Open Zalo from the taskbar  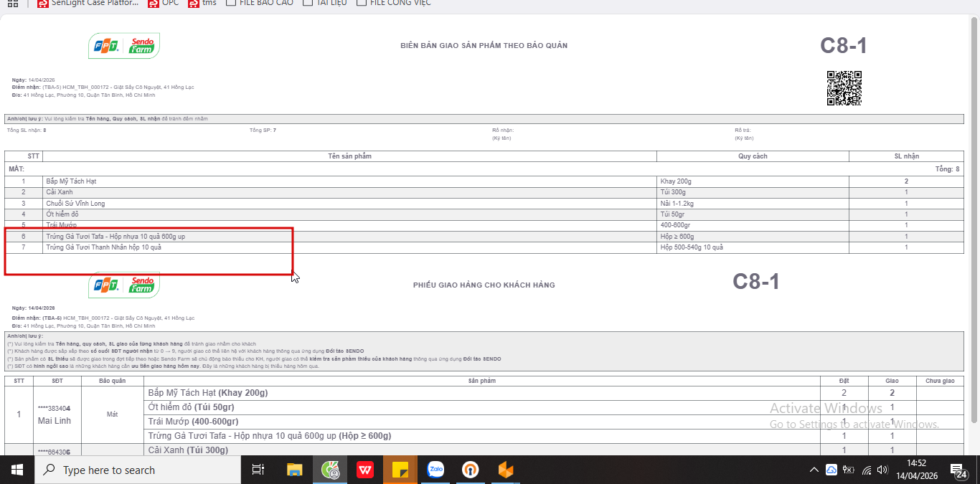click(x=435, y=470)
